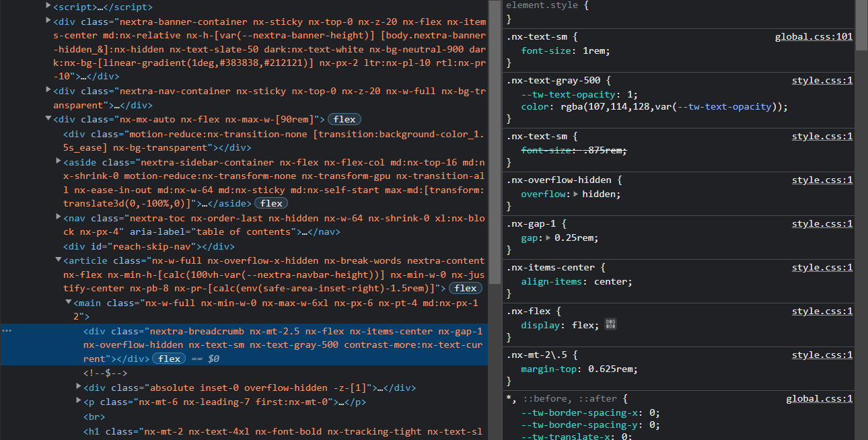
Task: Click the ellipsis button on the selected div
Action: pyautogui.click(x=7, y=330)
